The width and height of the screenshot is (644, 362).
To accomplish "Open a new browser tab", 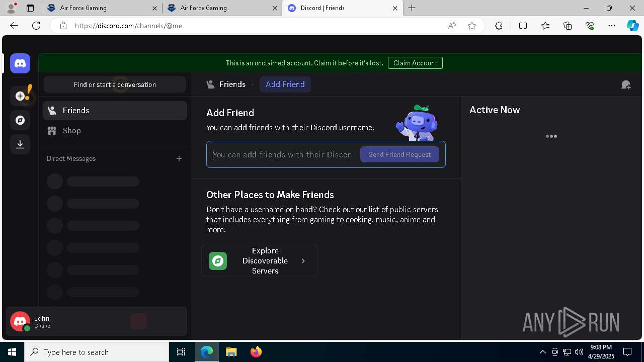I will point(412,8).
